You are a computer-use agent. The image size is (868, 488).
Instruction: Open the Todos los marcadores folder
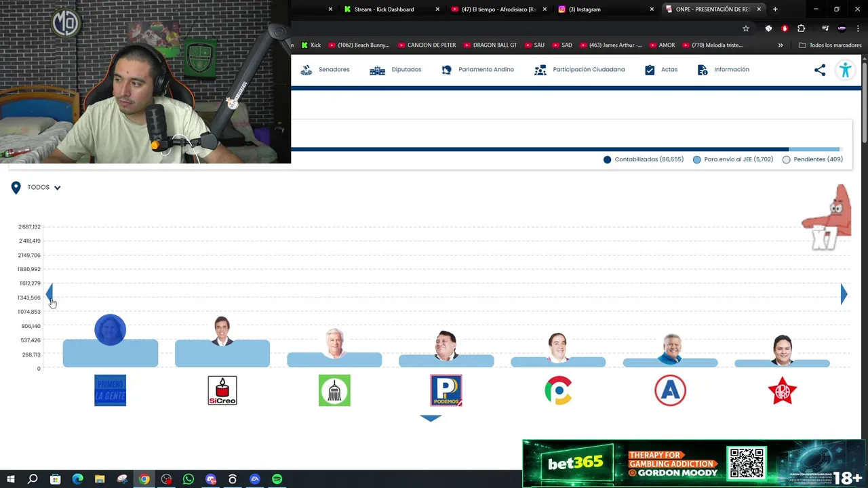831,45
